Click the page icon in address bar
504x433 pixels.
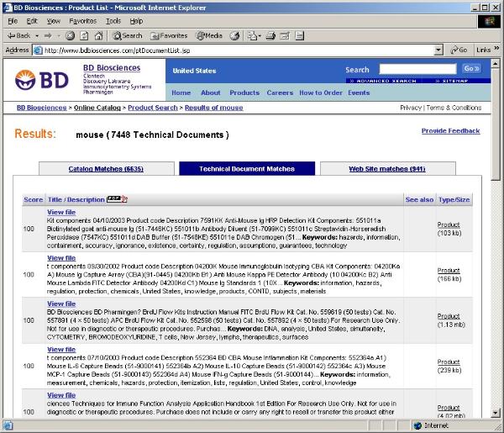pyautogui.click(x=38, y=50)
